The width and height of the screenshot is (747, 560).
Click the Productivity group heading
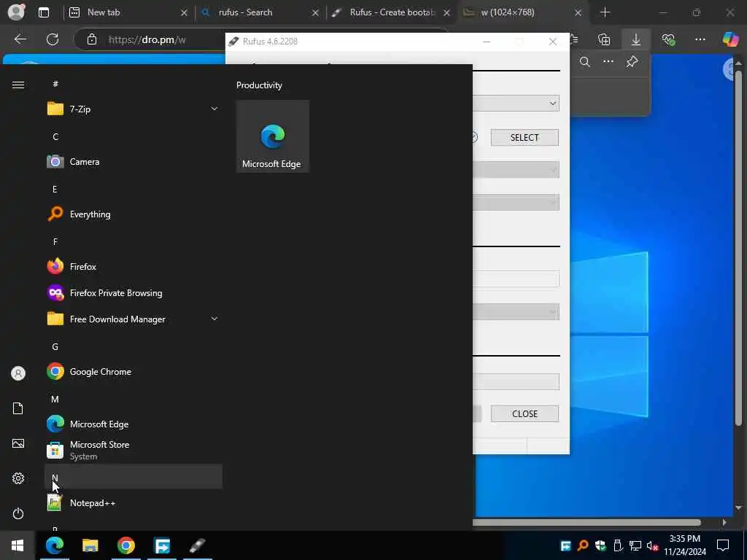pos(259,85)
